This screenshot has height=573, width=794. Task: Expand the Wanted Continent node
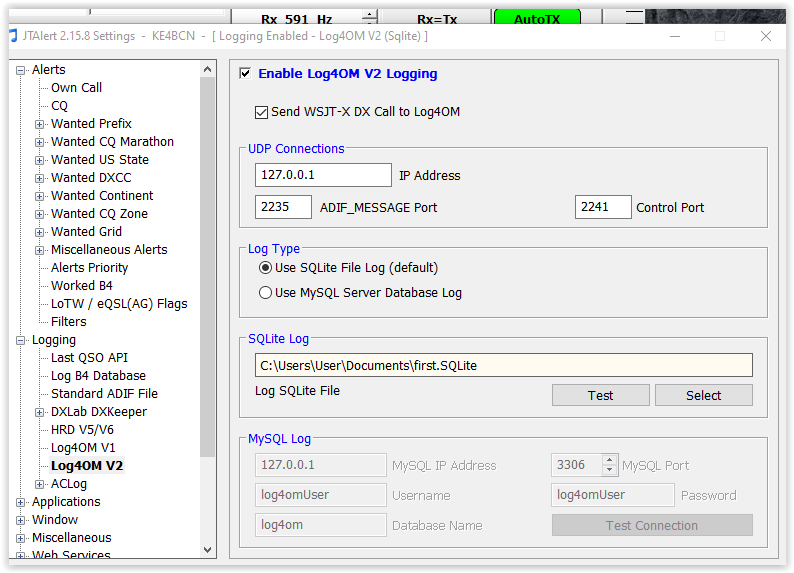[x=39, y=196]
